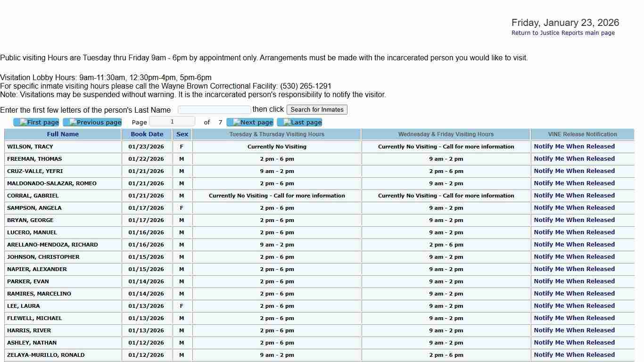The width and height of the screenshot is (644, 362).
Task: Select Notify Me When Released for Lee, Laura
Action: click(574, 306)
